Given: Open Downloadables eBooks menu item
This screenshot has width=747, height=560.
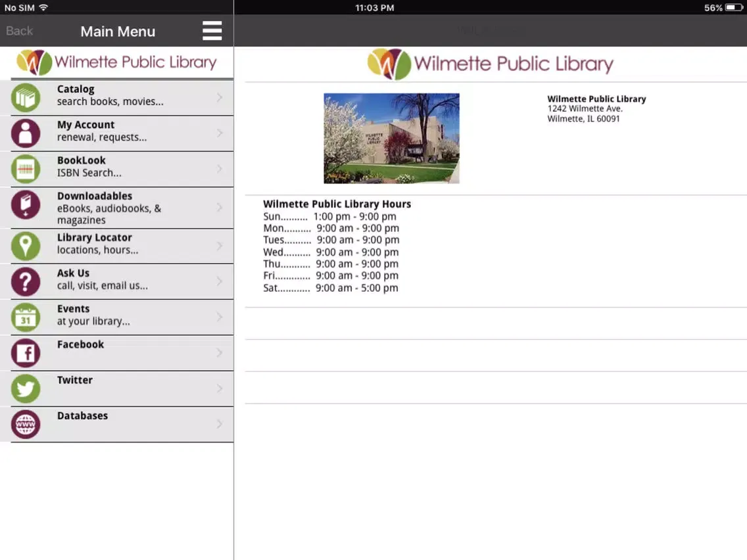Looking at the screenshot, I should 117,208.
